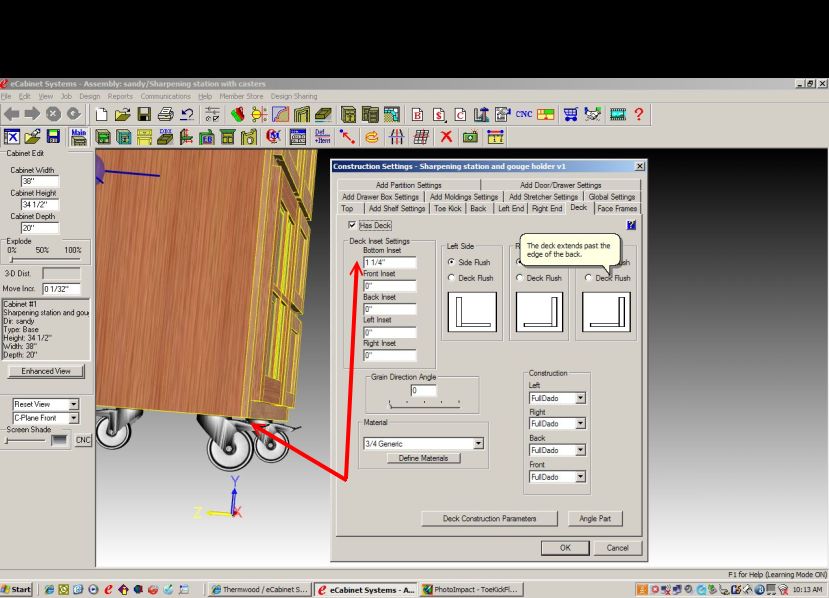The image size is (829, 598).
Task: Click the Grain Direction Angle slider
Action: [x=424, y=404]
